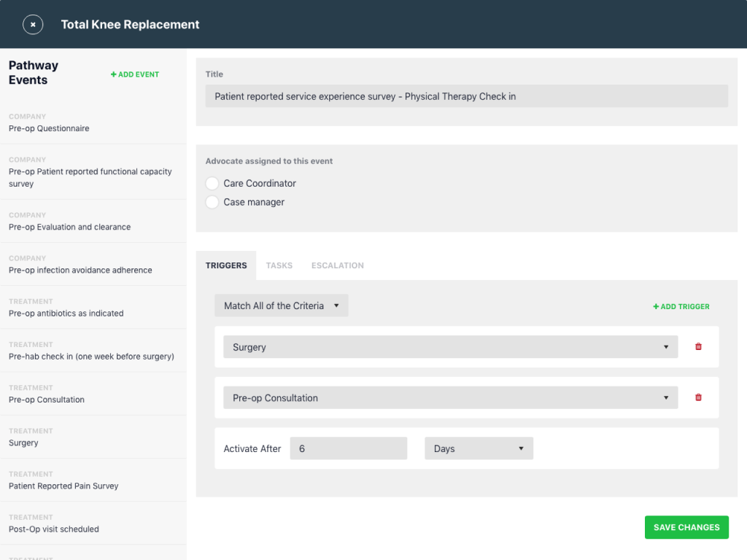Switch to the TASKS tab
The width and height of the screenshot is (747, 560).
pos(279,265)
